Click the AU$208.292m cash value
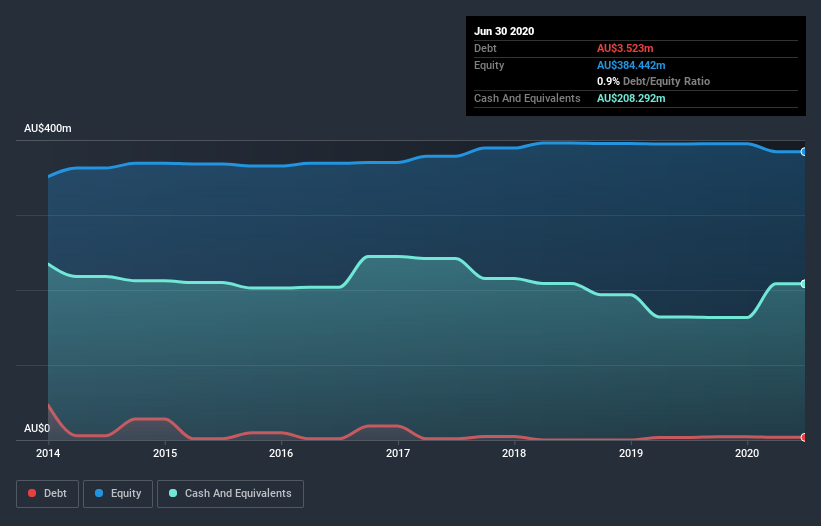 [631, 98]
